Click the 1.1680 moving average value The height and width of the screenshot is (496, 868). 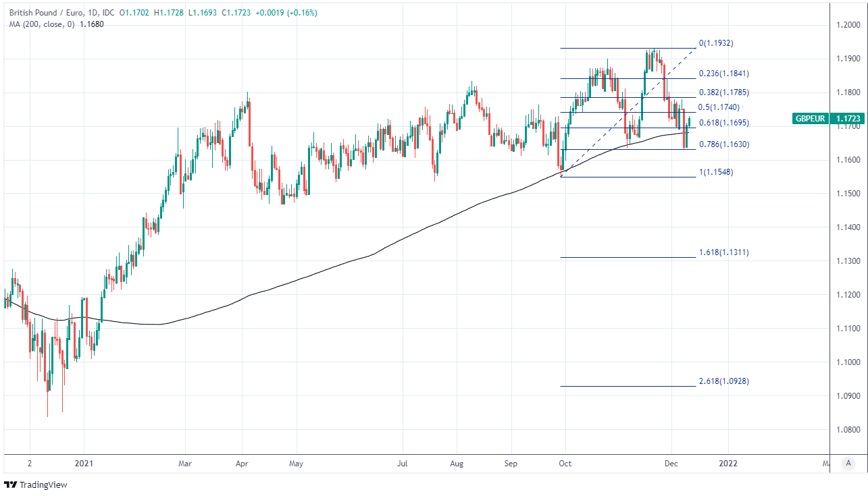[92, 24]
